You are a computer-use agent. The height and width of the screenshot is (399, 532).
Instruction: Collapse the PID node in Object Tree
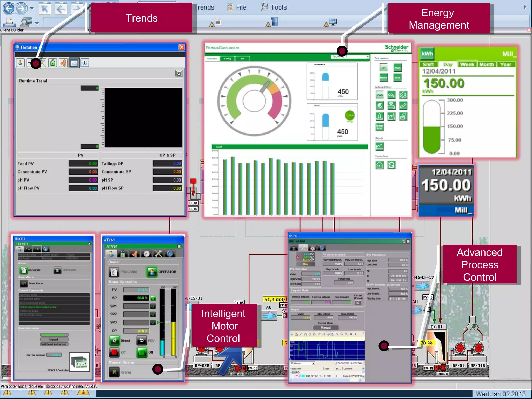pyautogui.click(x=291, y=373)
